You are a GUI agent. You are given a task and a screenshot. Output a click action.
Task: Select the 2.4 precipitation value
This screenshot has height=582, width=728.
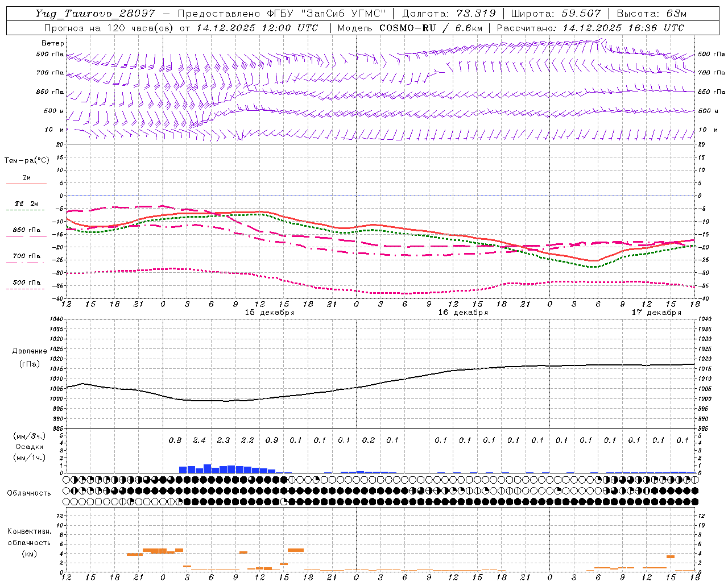pyautogui.click(x=199, y=440)
